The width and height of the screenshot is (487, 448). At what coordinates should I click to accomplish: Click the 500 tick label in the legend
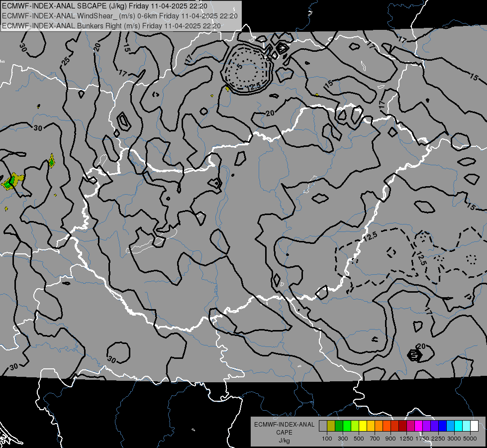(x=359, y=439)
